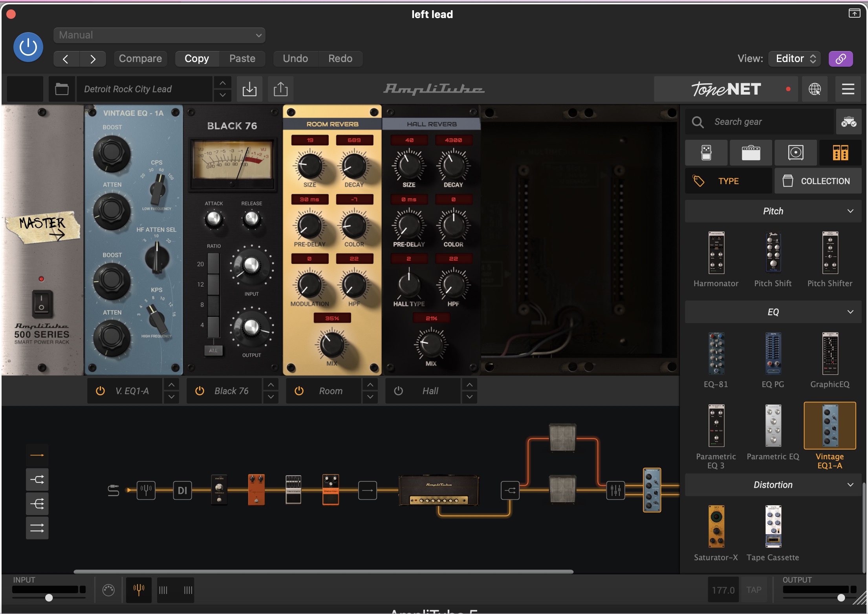Click the 177.0 tempo value field

[x=723, y=590]
